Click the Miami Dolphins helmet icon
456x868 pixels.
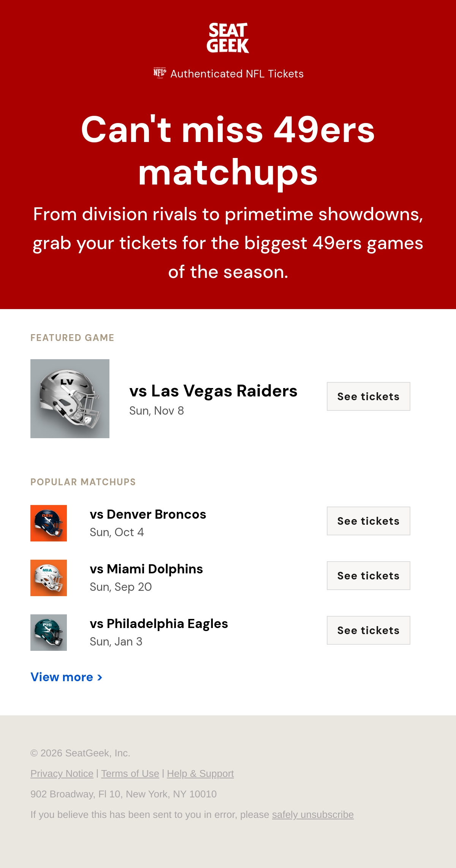point(49,578)
